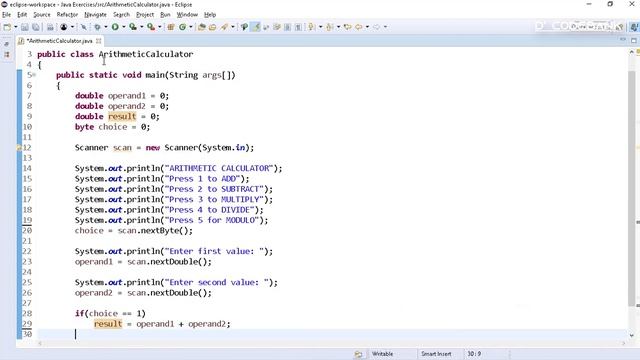This screenshot has height=360, width=640.
Task: Click the Run External Tools icon
Action: (x=151, y=27)
